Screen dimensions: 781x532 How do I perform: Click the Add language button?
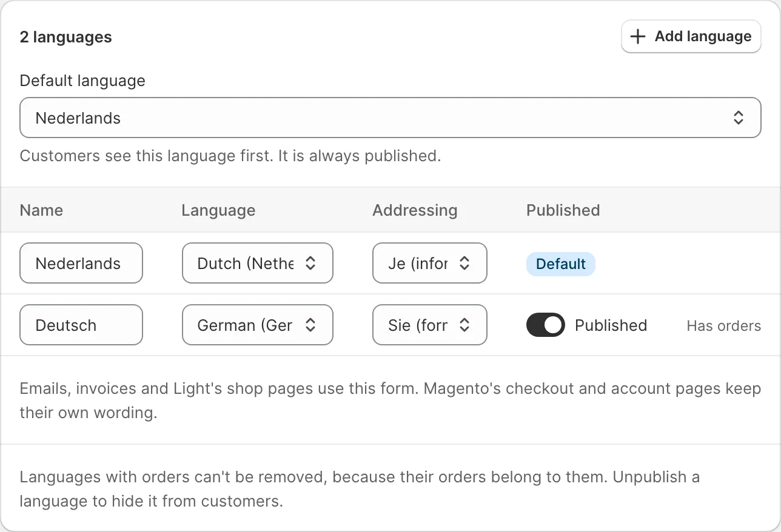tap(691, 36)
